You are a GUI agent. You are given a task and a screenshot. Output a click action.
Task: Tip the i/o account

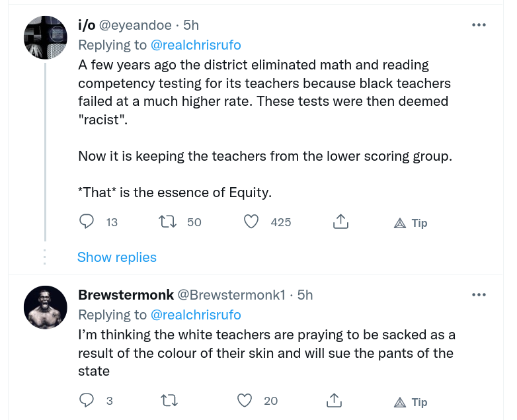point(411,223)
